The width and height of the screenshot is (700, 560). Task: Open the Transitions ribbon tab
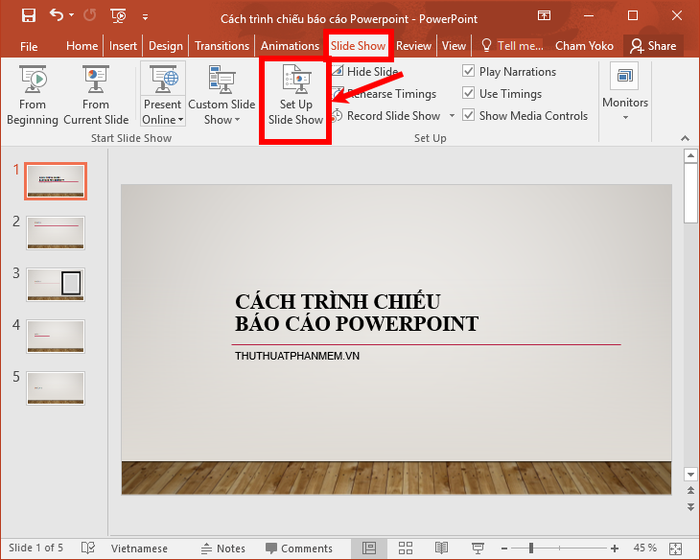point(222,46)
